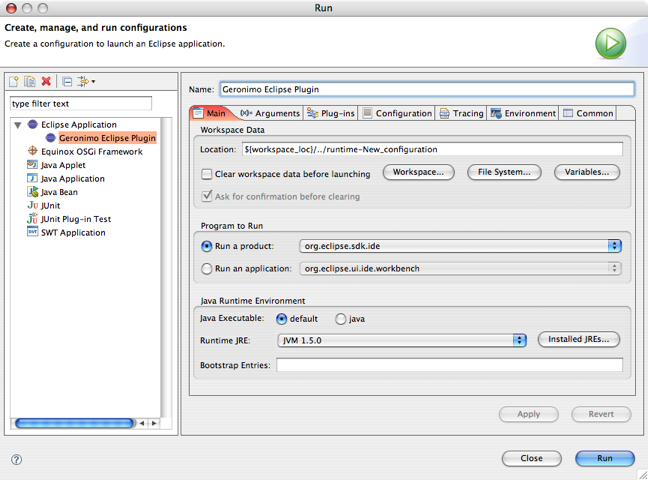The height and width of the screenshot is (480, 648).
Task: Click the tree scroll left arrow
Action: pos(142,423)
